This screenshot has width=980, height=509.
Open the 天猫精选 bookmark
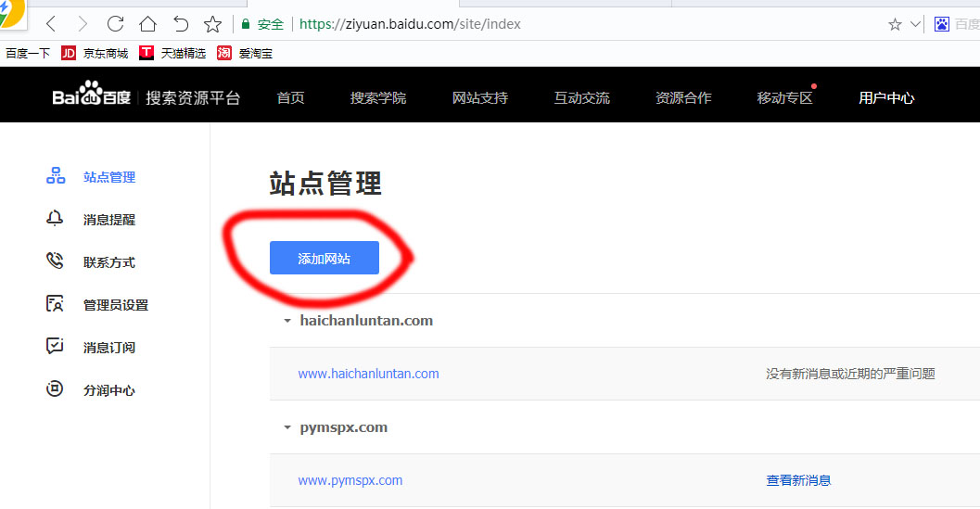(x=184, y=54)
